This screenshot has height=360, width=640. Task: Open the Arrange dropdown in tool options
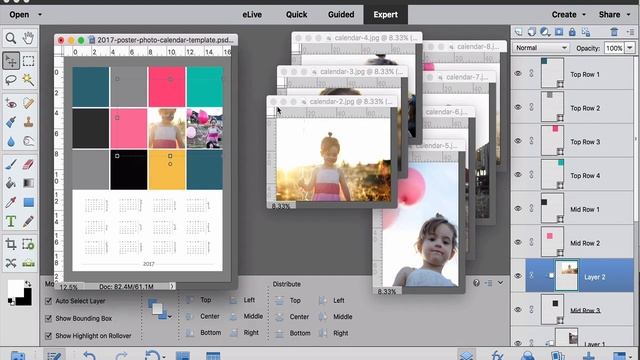(159, 309)
